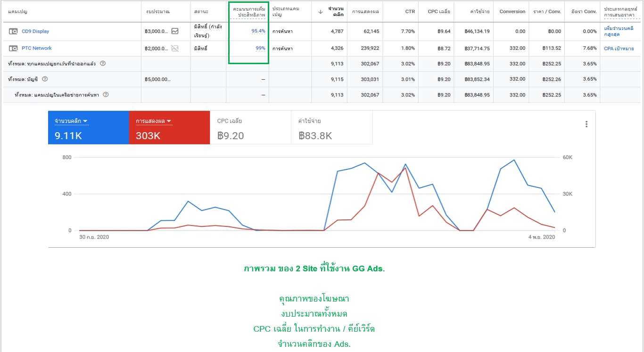Click help icon beside ทุกแคมเปญยกเว้นที่นำออกแล้ว row
The image size is (644, 352).
pos(103,64)
